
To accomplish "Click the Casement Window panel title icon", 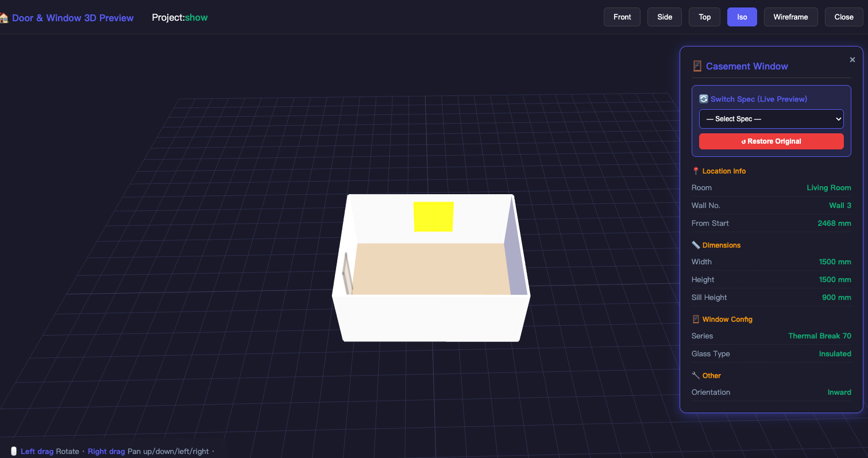I will [697, 66].
